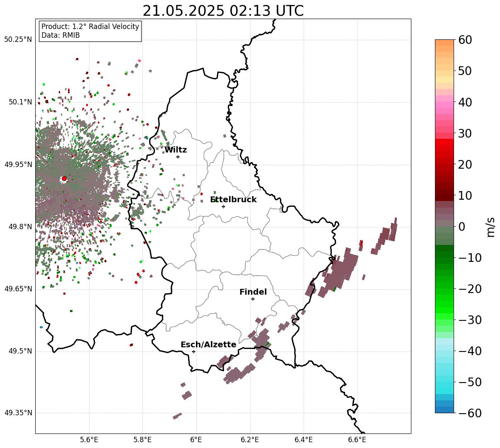Click the colorbar tick label −30
This screenshot has height=448, width=500.
tap(470, 320)
